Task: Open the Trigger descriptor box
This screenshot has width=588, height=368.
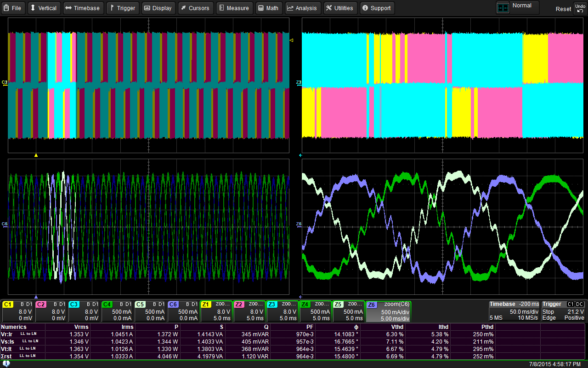Action: pos(563,311)
